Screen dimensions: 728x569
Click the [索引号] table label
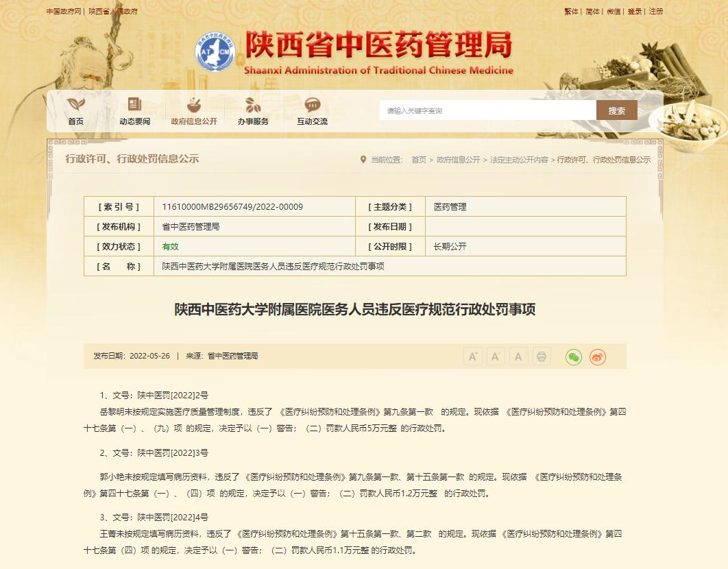click(x=119, y=207)
